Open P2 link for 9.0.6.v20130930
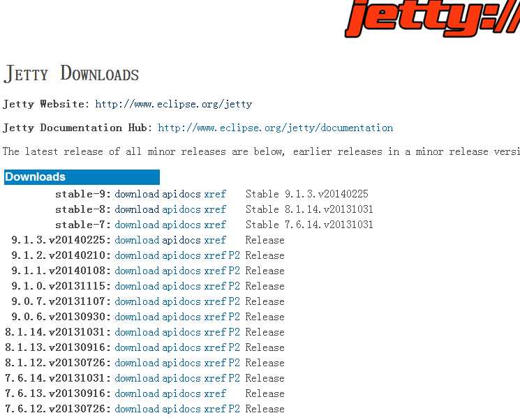The height and width of the screenshot is (420, 520). (234, 317)
